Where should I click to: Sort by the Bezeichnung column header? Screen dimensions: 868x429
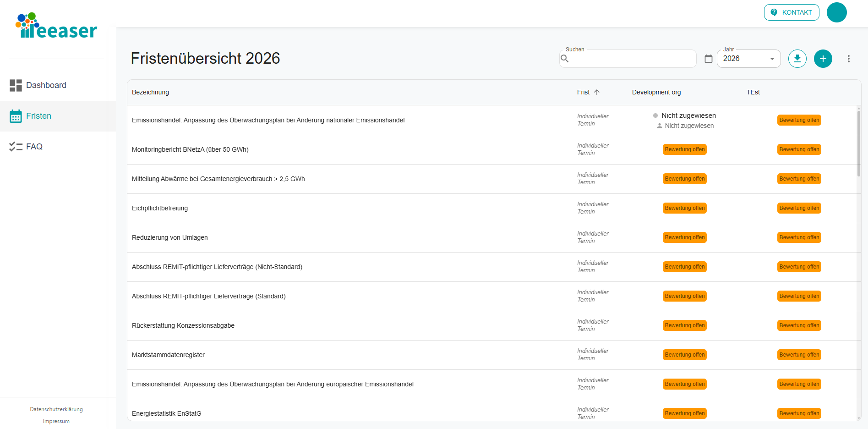pos(150,92)
